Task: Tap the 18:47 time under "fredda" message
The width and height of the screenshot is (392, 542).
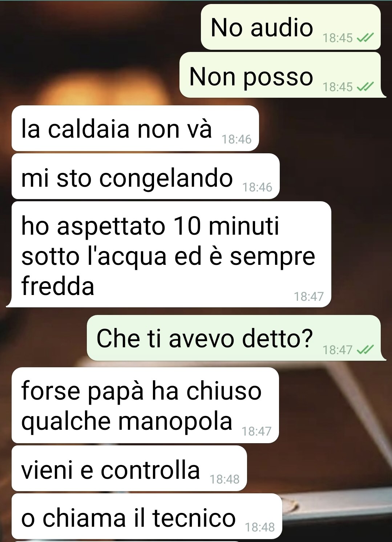Action: 309,296
